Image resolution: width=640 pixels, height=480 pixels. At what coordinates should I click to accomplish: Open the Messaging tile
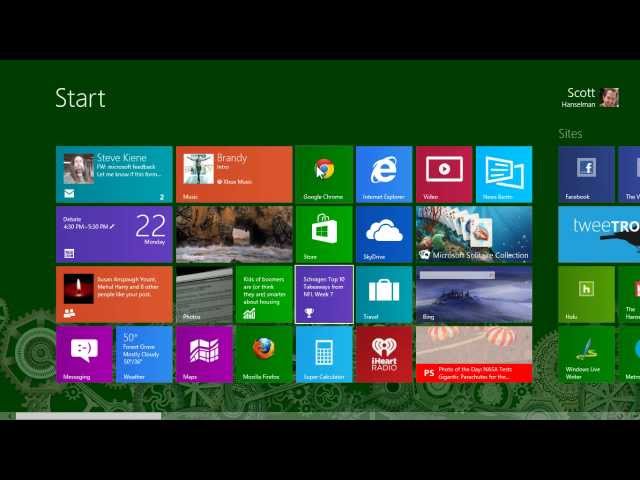tap(84, 354)
